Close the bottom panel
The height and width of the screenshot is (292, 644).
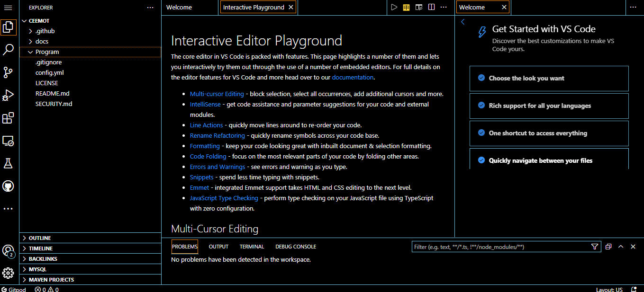point(633,247)
